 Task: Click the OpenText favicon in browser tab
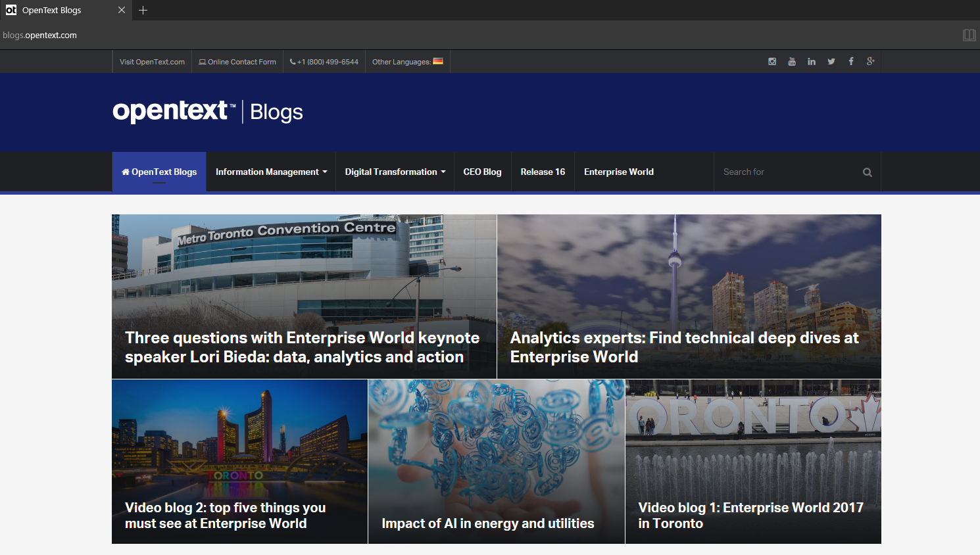11,10
